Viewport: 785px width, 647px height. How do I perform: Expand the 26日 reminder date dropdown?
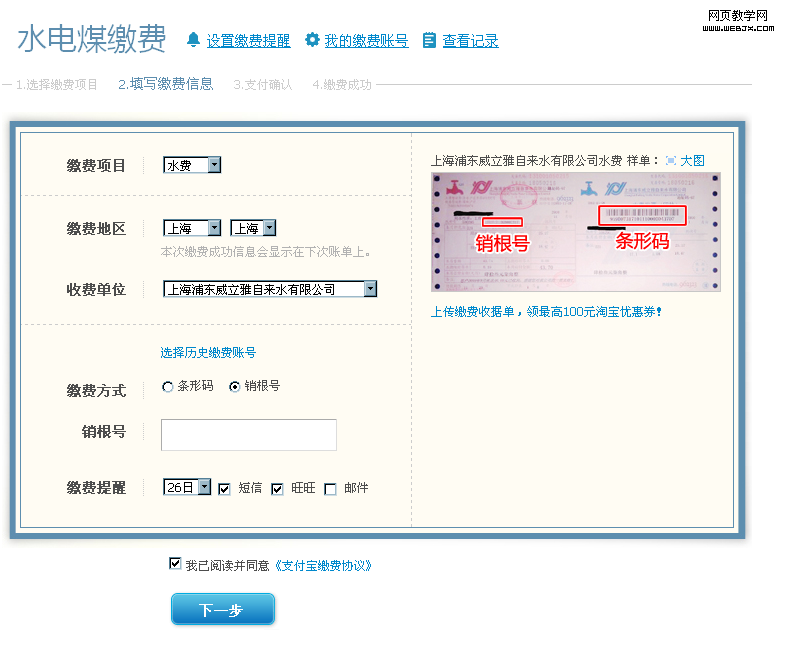coord(187,487)
